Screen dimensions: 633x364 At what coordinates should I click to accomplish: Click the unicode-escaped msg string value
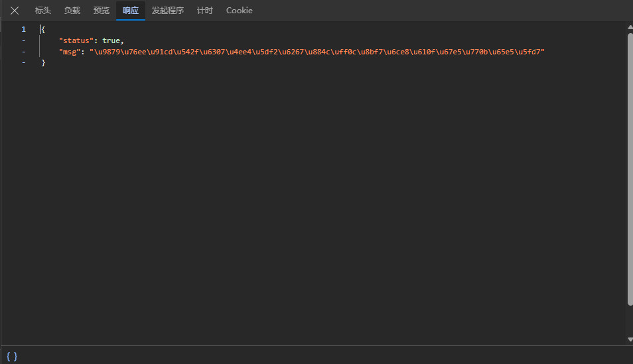[x=317, y=52]
